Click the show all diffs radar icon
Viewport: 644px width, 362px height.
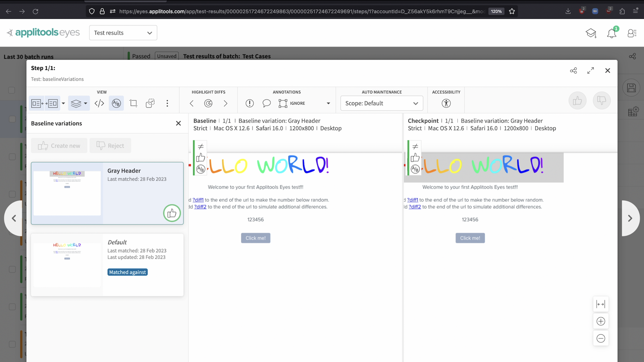tap(209, 103)
